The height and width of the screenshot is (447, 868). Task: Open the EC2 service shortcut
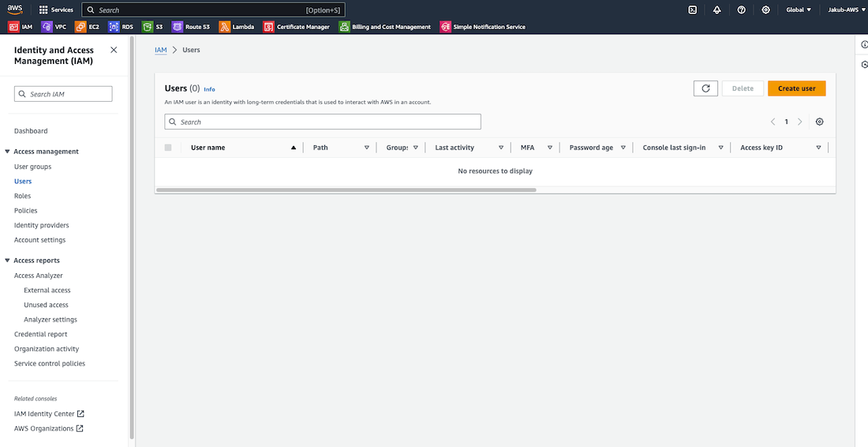[88, 27]
